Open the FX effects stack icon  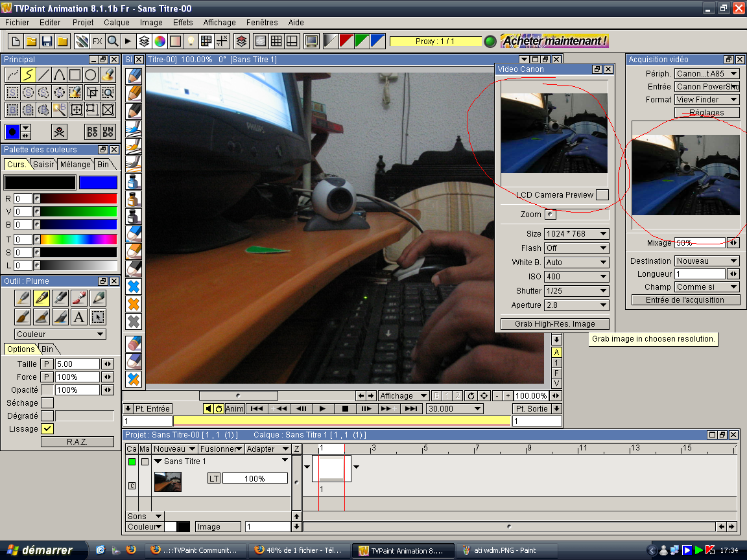[x=97, y=41]
